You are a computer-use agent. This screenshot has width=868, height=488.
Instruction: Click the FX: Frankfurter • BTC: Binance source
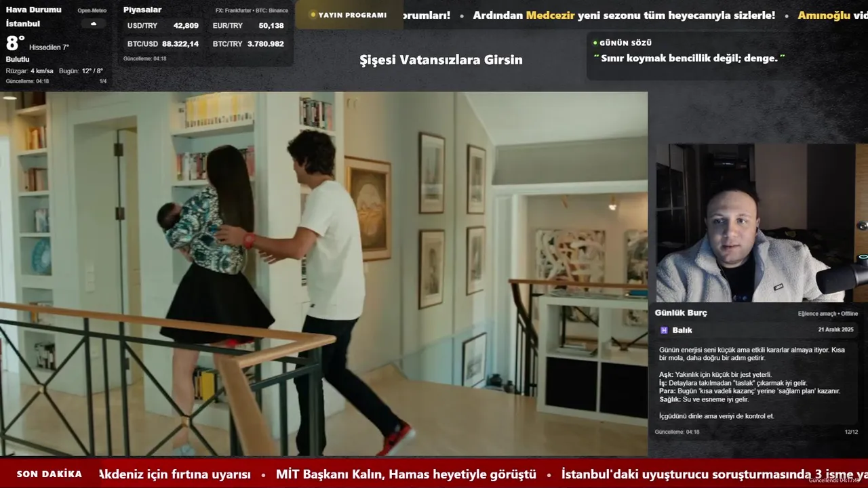coord(252,10)
